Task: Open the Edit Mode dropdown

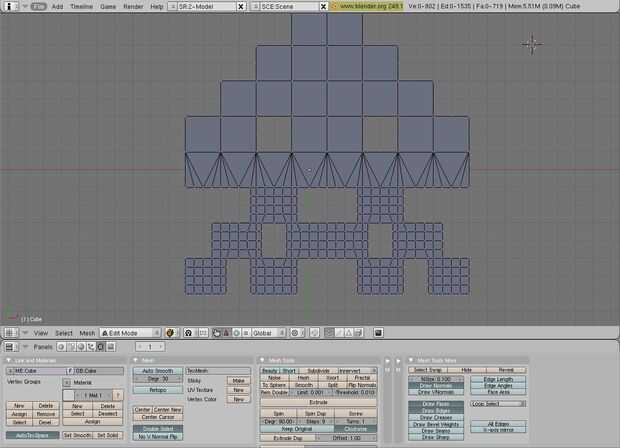Action: click(x=130, y=333)
